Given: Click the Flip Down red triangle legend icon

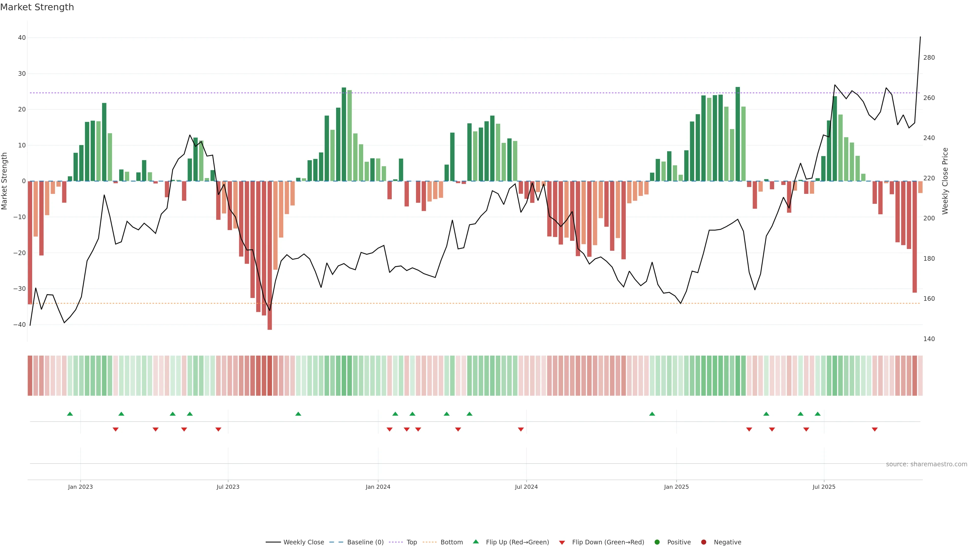Looking at the screenshot, I should [562, 543].
